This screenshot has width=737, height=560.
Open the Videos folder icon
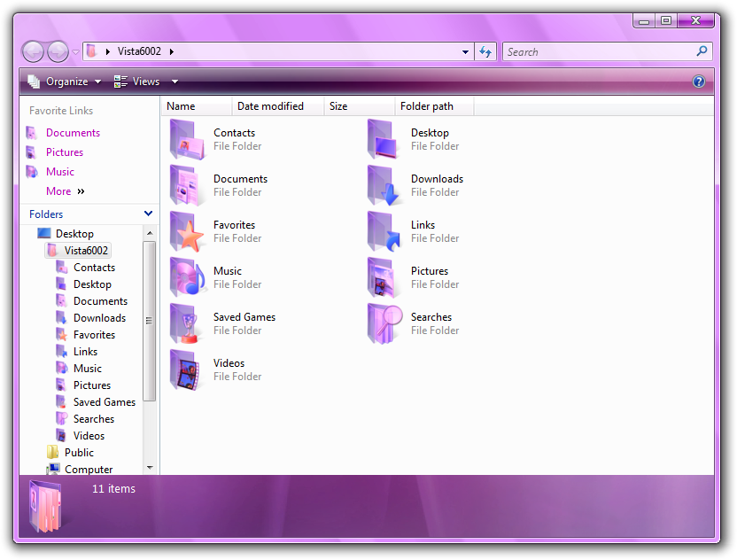(187, 370)
